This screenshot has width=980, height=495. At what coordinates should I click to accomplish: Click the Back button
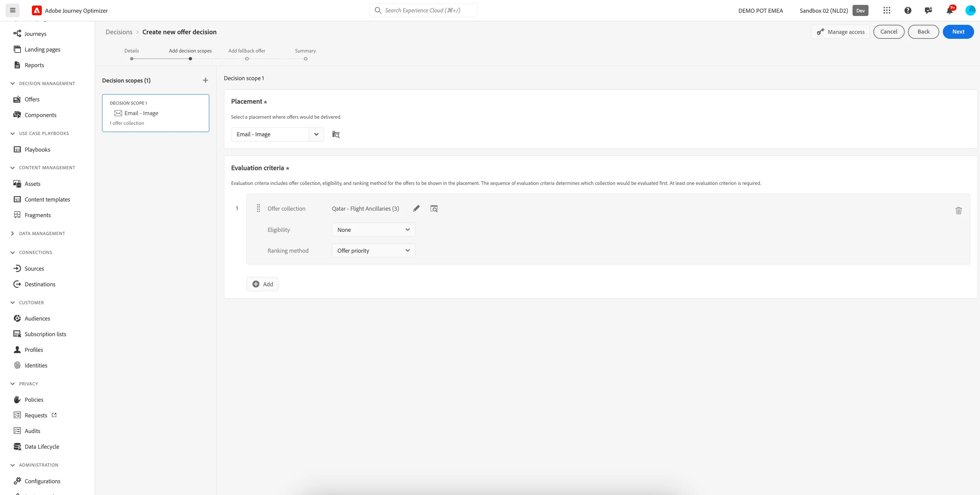tap(923, 32)
